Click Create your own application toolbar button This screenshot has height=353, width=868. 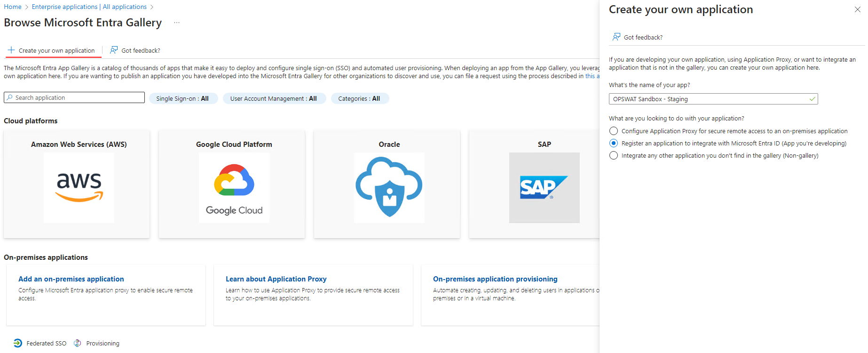[x=51, y=50]
